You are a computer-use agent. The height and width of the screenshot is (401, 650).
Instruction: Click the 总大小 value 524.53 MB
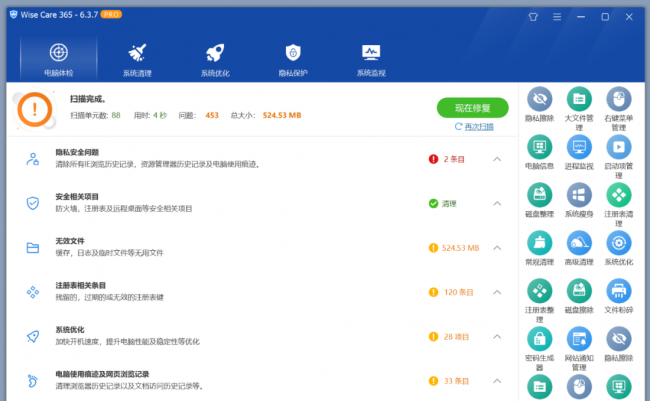pos(282,115)
